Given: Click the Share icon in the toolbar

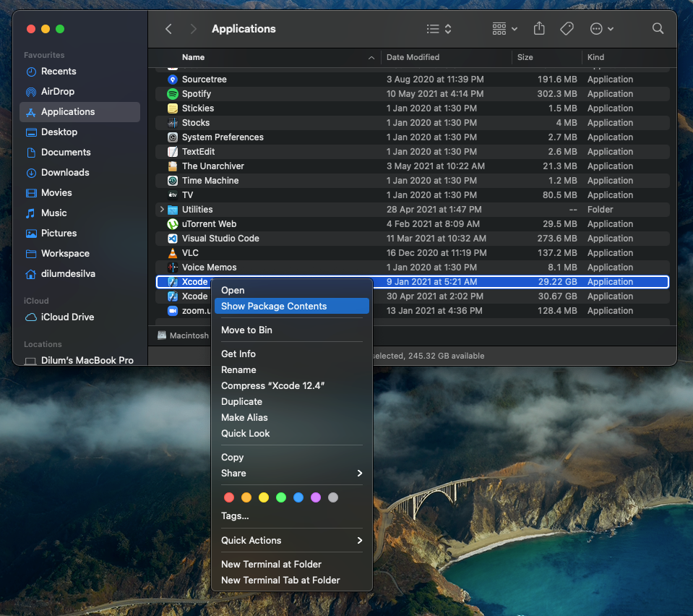Looking at the screenshot, I should tap(538, 28).
